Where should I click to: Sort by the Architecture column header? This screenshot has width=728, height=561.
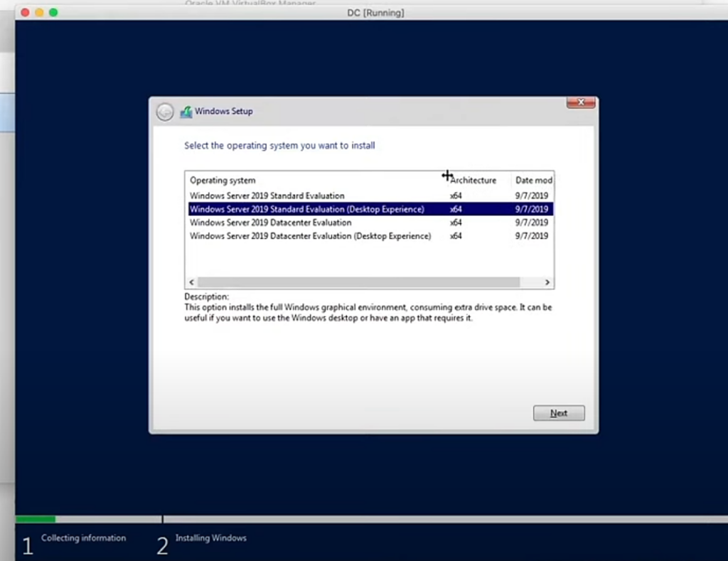click(473, 181)
